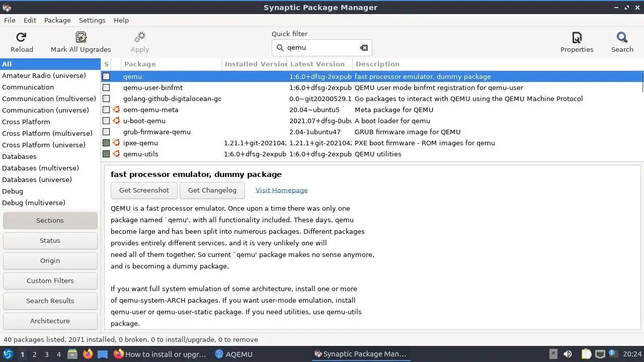The height and width of the screenshot is (362, 644).
Task: Sort by the S status column header
Action: [106, 64]
